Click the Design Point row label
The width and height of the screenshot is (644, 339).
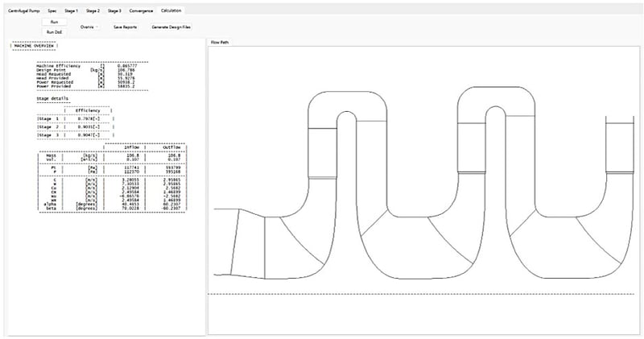tap(51, 70)
